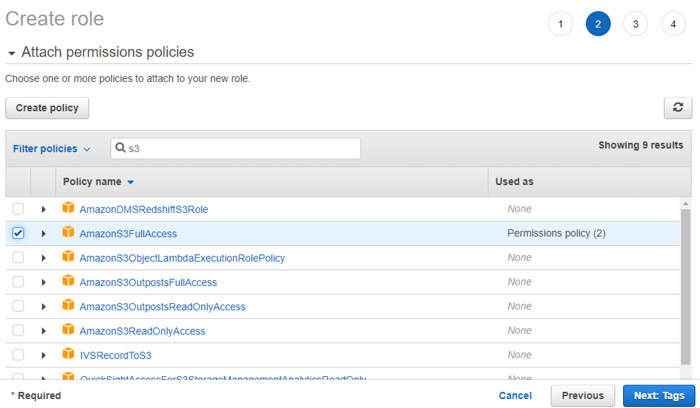Viewport: 700px width, 408px height.
Task: Go to wizard step 1
Action: tap(560, 24)
